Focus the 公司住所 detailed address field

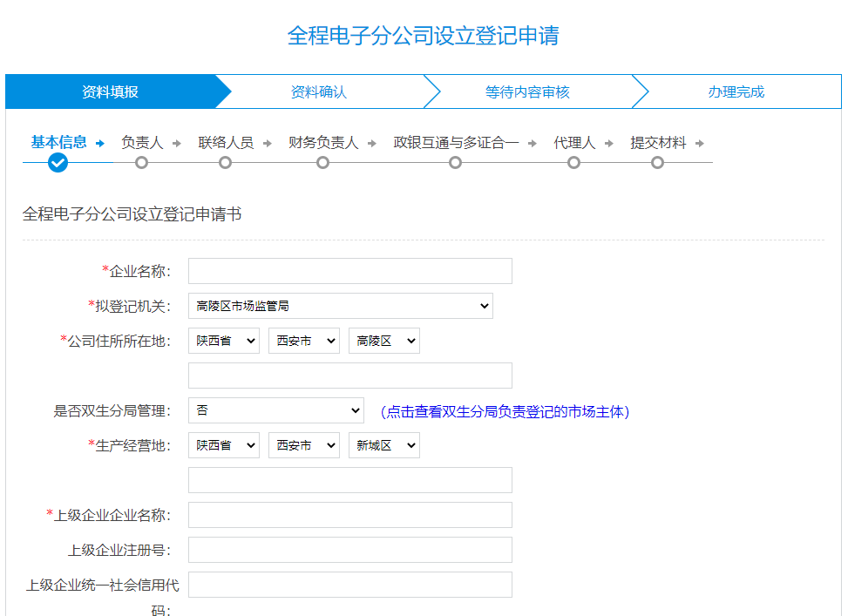[x=349, y=376]
